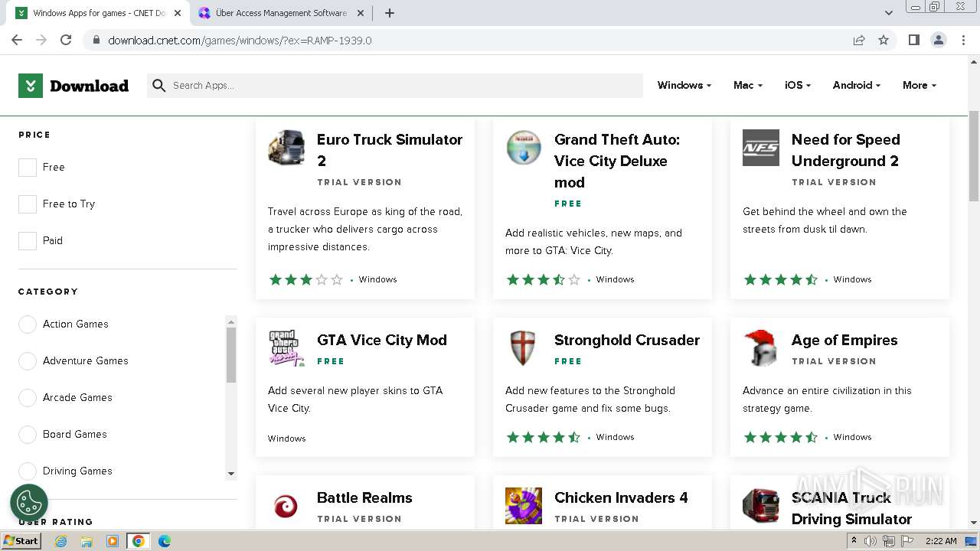This screenshot has height=551, width=980.
Task: View the site lock information
Action: (96, 40)
